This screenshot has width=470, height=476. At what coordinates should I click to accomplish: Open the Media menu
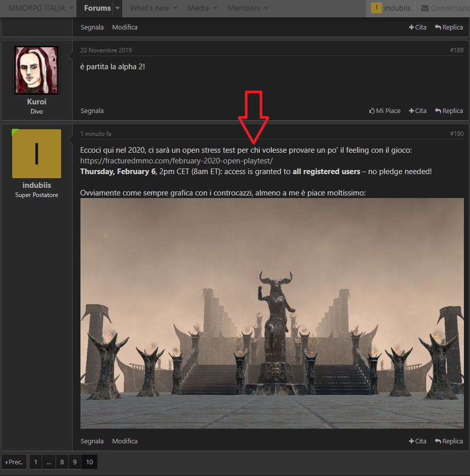click(x=198, y=8)
